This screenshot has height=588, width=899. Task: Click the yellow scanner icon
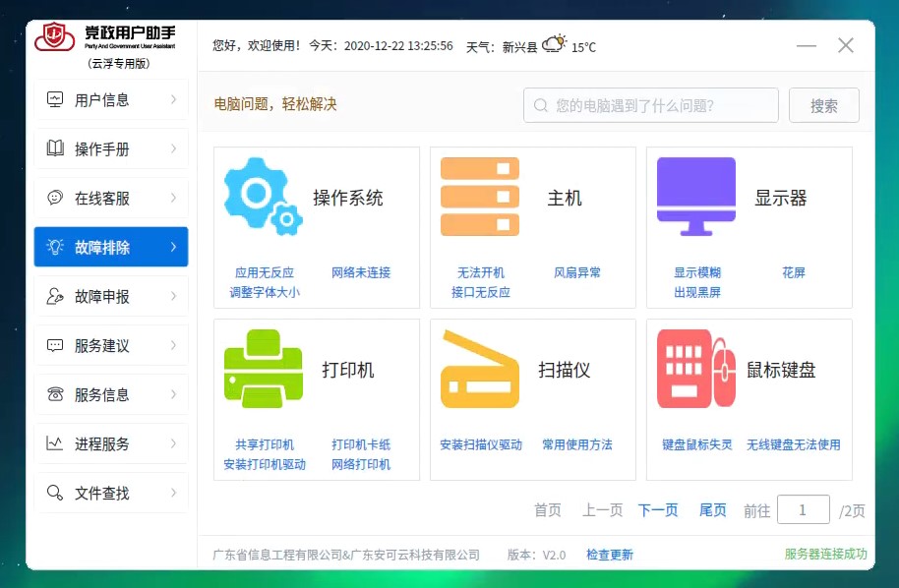pos(479,370)
